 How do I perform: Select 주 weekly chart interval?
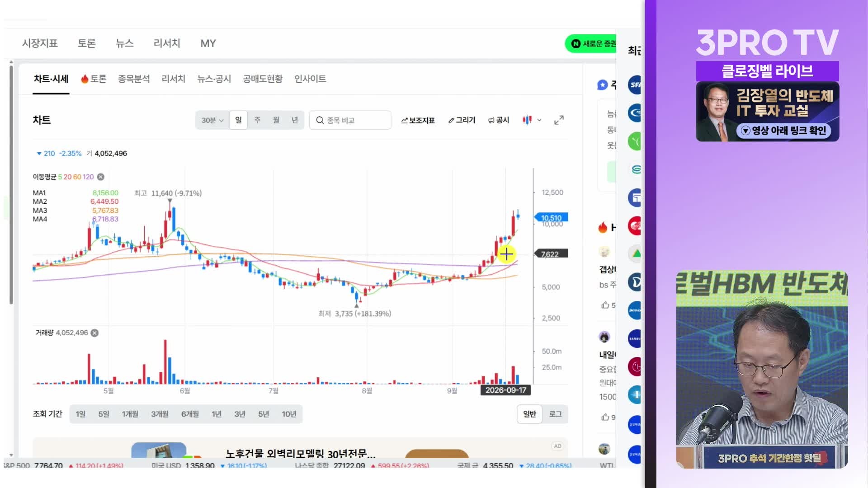[257, 120]
